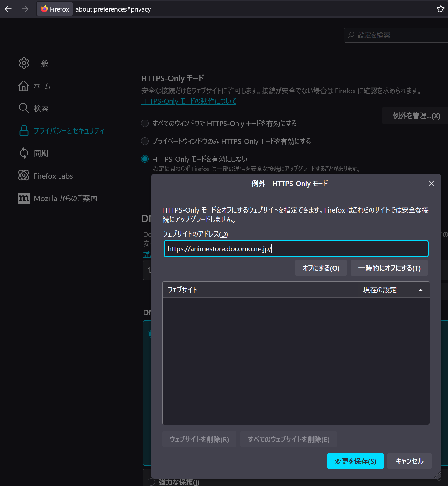Click the Mozilla m logo icon
The width and height of the screenshot is (448, 486).
(x=24, y=198)
